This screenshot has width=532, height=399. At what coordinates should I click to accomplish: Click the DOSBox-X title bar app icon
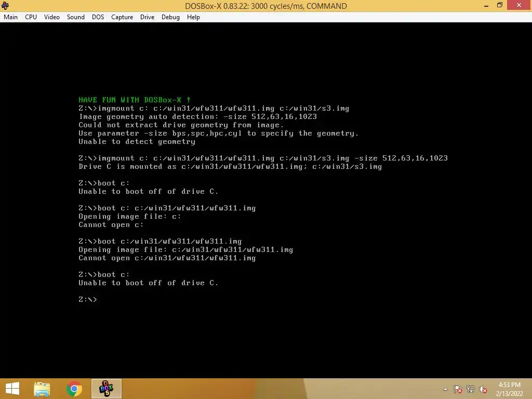(x=5, y=5)
